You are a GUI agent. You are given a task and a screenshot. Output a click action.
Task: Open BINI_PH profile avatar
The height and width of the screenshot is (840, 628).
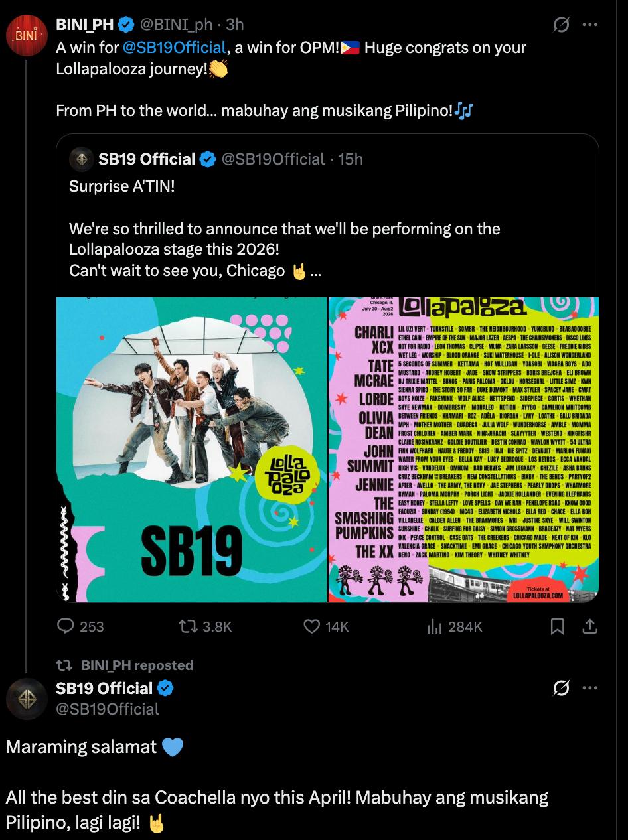pos(27,35)
